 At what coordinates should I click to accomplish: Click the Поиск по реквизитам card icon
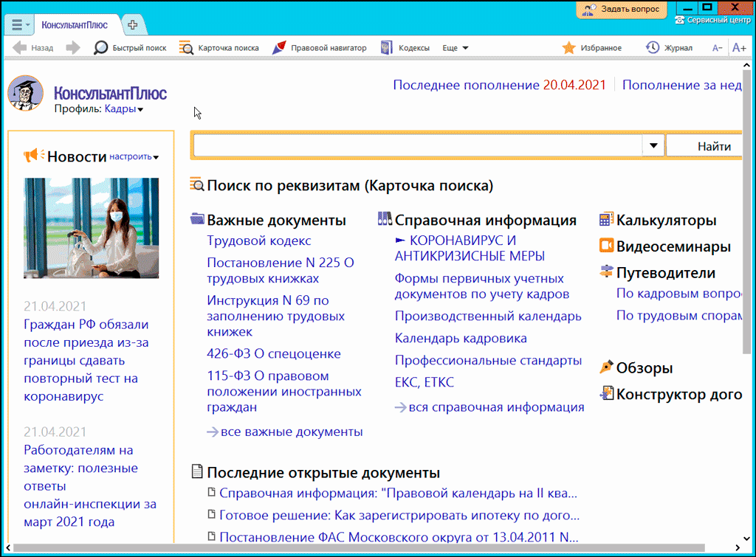(196, 184)
